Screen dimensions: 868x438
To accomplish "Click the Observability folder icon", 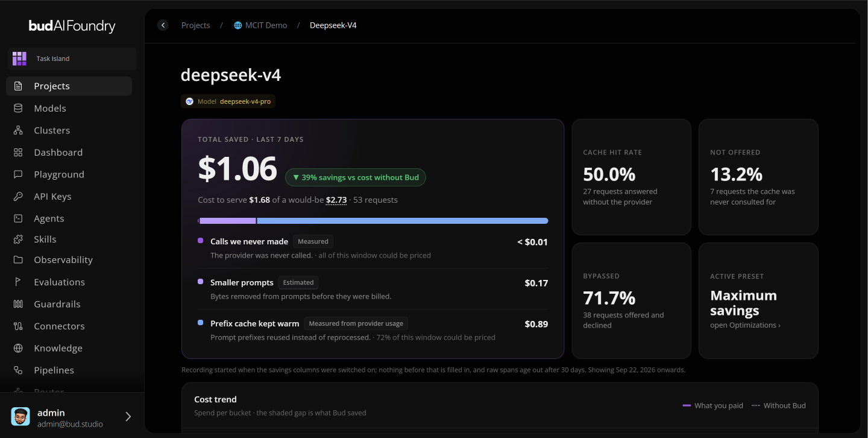I will coord(18,260).
